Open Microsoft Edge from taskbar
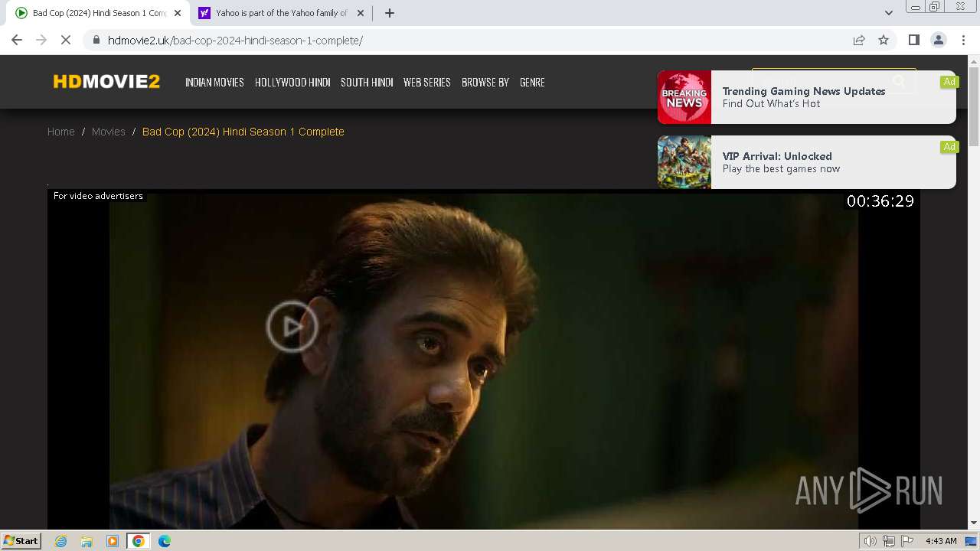 click(165, 541)
